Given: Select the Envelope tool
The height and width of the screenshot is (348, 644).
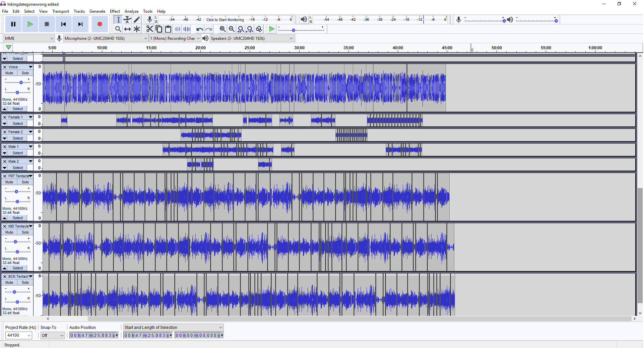Looking at the screenshot, I should (127, 20).
